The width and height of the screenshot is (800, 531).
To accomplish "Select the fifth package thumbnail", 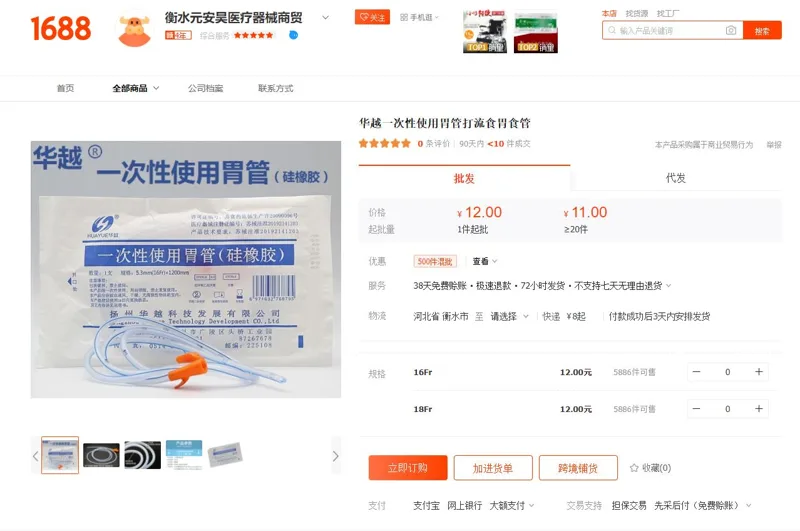I will pos(225,455).
